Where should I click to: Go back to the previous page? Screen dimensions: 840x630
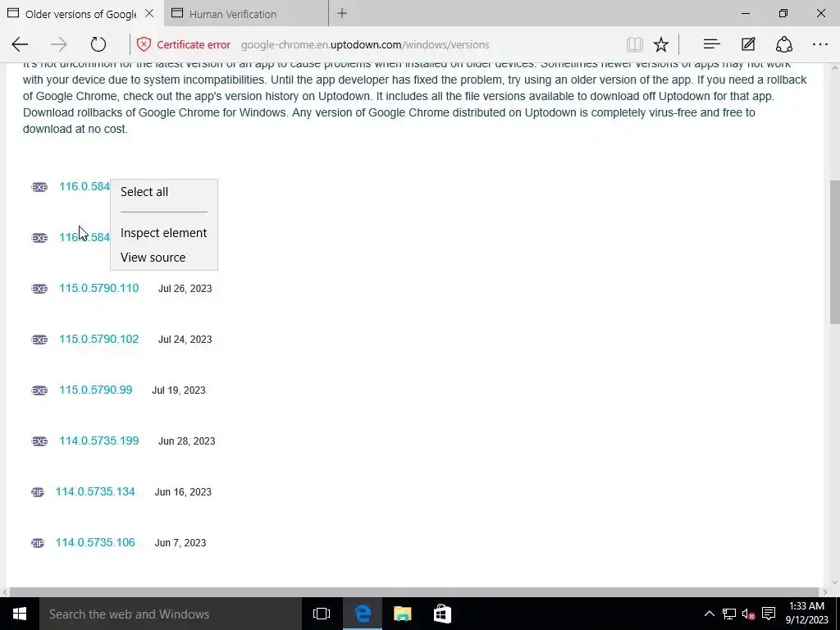pyautogui.click(x=20, y=44)
